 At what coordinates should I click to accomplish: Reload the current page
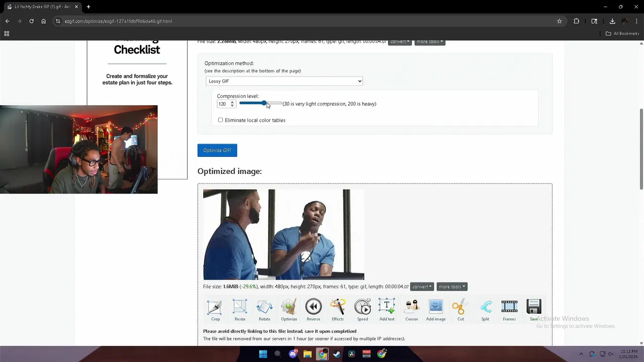pyautogui.click(x=31, y=21)
